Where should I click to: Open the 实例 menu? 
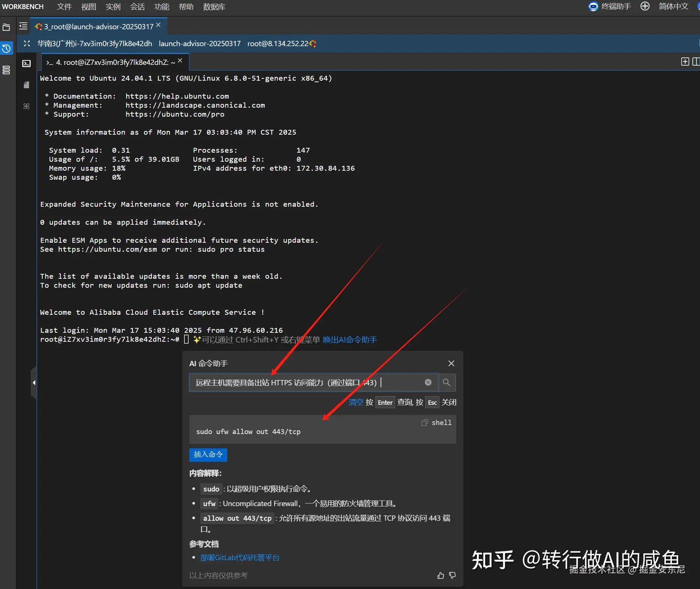[x=113, y=7]
